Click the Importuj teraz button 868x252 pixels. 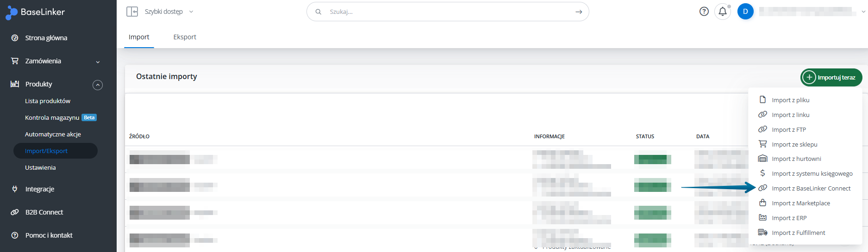(831, 77)
